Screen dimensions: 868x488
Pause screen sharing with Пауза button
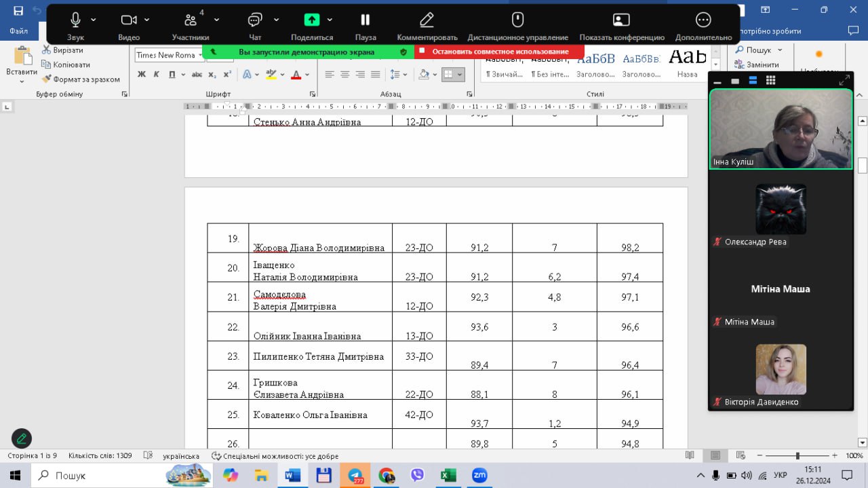click(365, 20)
